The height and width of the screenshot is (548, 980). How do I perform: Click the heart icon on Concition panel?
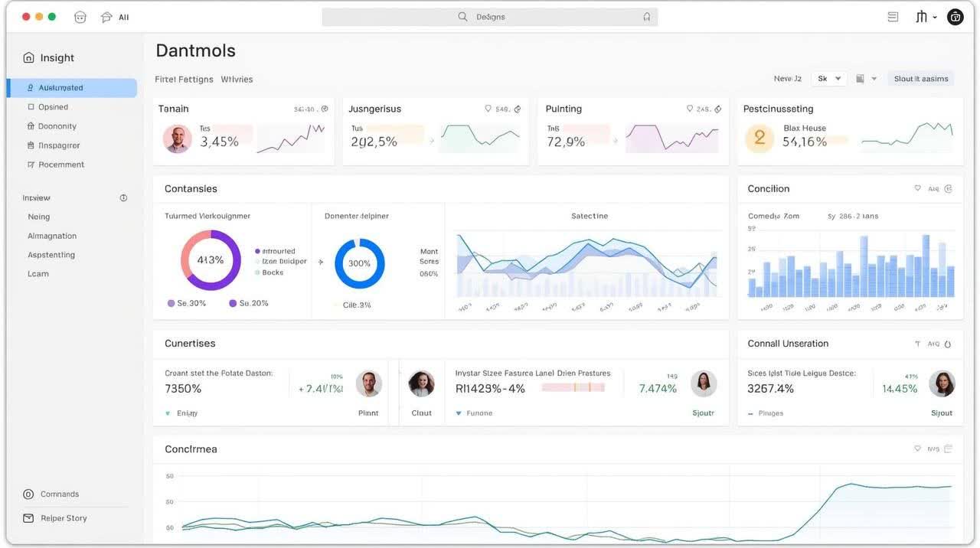(x=917, y=189)
